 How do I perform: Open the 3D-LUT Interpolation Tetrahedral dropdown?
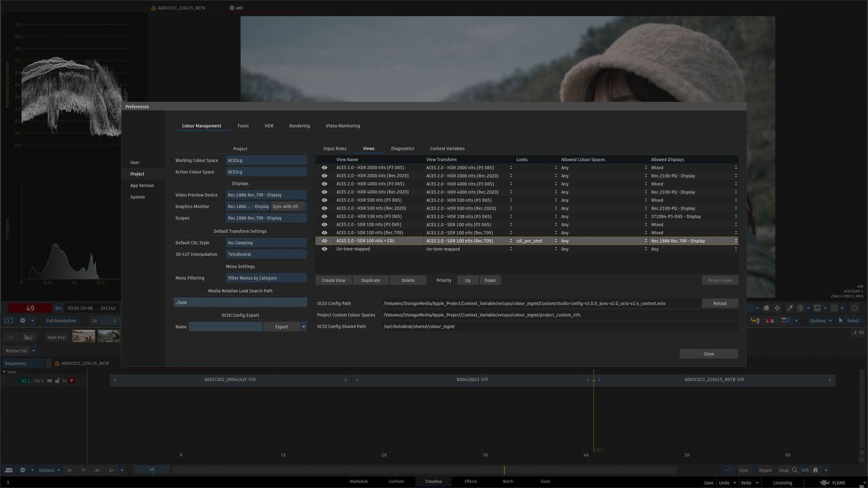(x=266, y=254)
